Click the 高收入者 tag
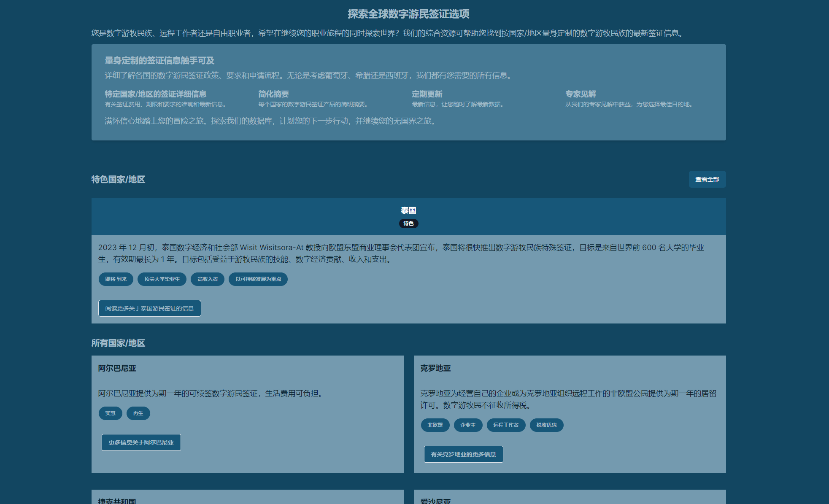 pyautogui.click(x=208, y=279)
